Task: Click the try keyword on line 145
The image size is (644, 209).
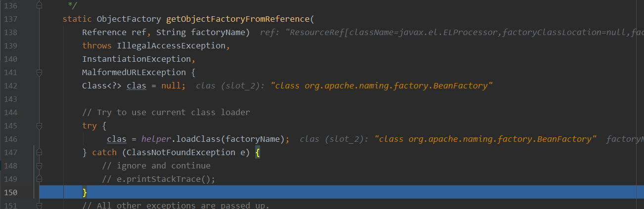Action: [x=90, y=126]
